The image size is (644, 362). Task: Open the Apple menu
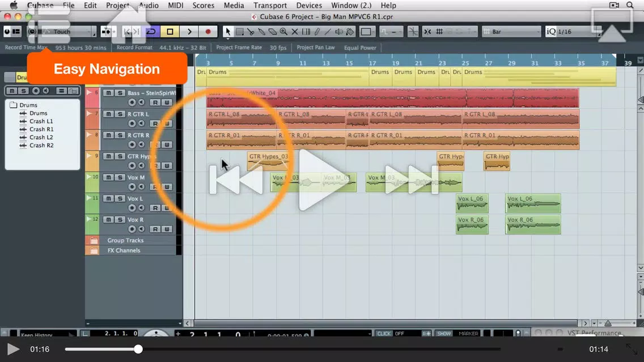pyautogui.click(x=13, y=5)
